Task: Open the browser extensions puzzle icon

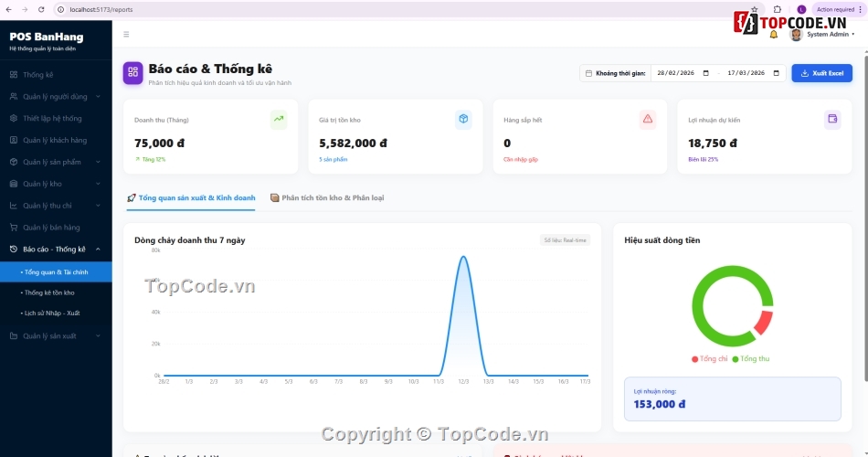Action: pyautogui.click(x=778, y=9)
